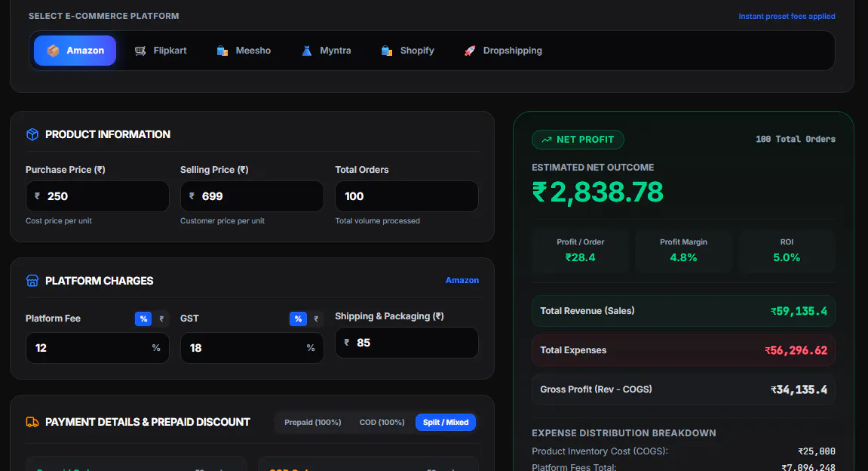Select the Myntra platform option
The height and width of the screenshot is (471, 868).
326,51
